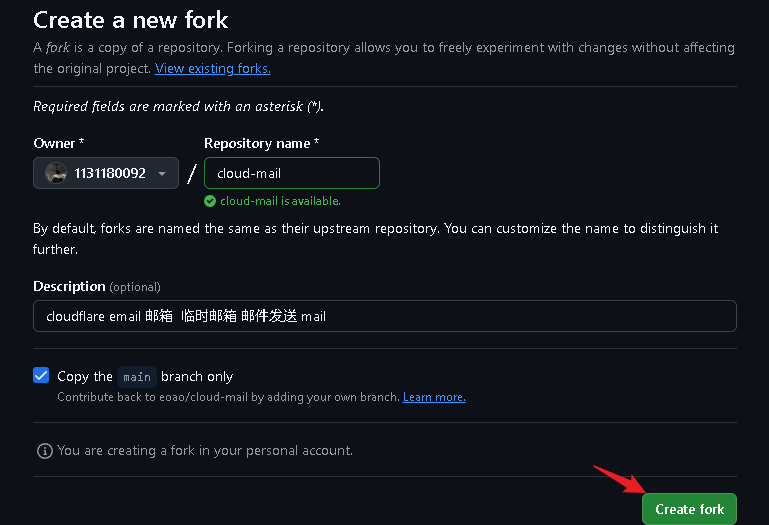Open the Owner dropdown showing 1131180092
The image size is (769, 525).
(106, 173)
